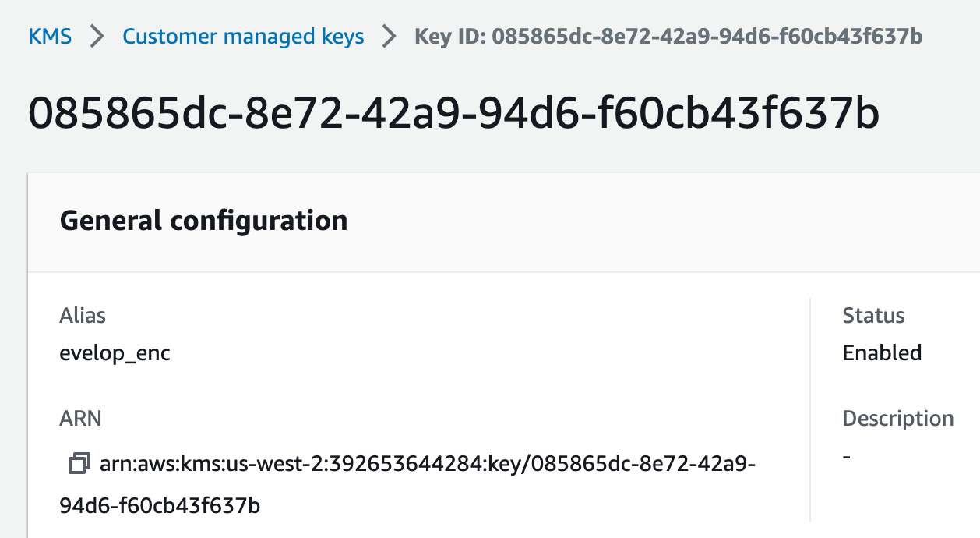
Task: Click the ARN field label
Action: pyautogui.click(x=80, y=419)
